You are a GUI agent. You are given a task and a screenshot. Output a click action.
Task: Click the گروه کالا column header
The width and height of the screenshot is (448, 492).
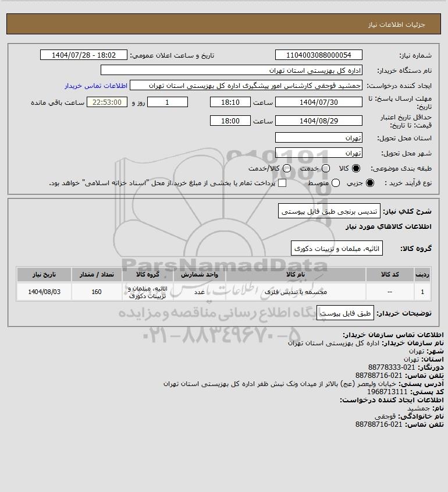[148, 275]
